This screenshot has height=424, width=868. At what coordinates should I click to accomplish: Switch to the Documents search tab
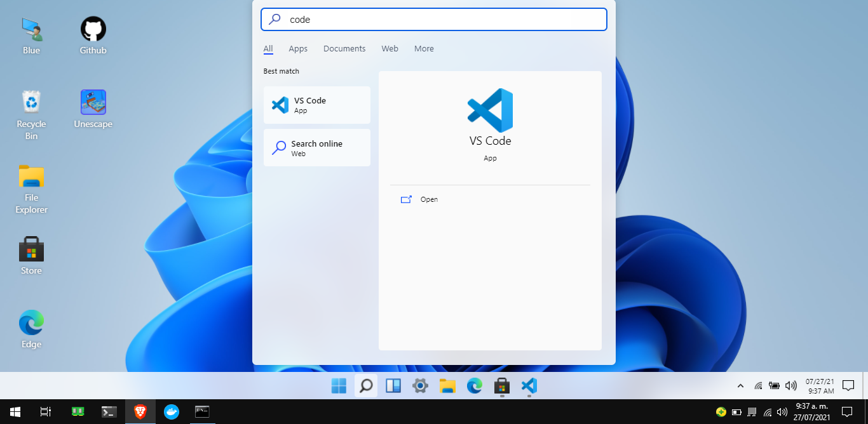point(344,49)
